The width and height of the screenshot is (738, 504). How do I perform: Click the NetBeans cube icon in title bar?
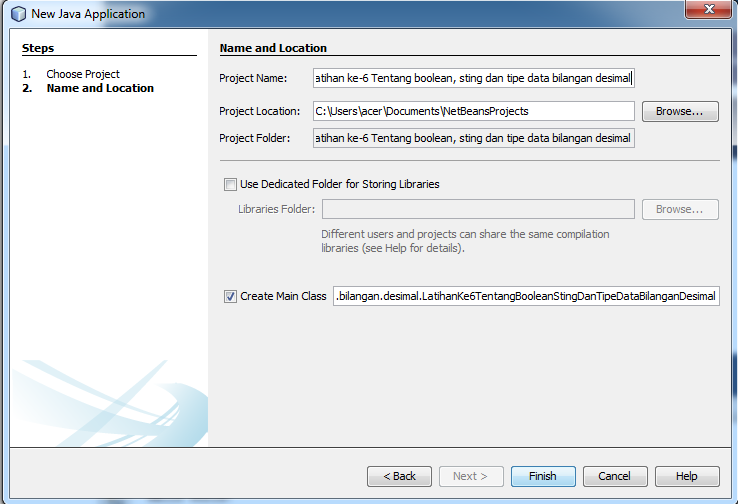tap(18, 14)
